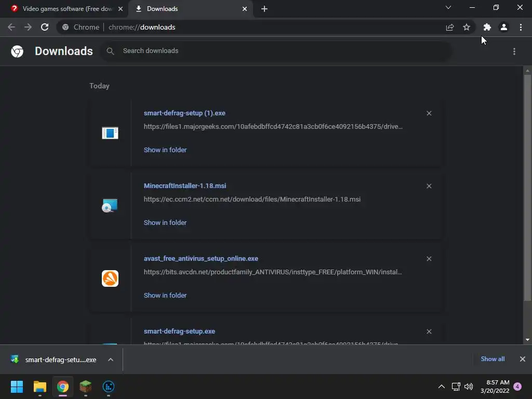Open the Extensions puzzle icon

click(487, 27)
